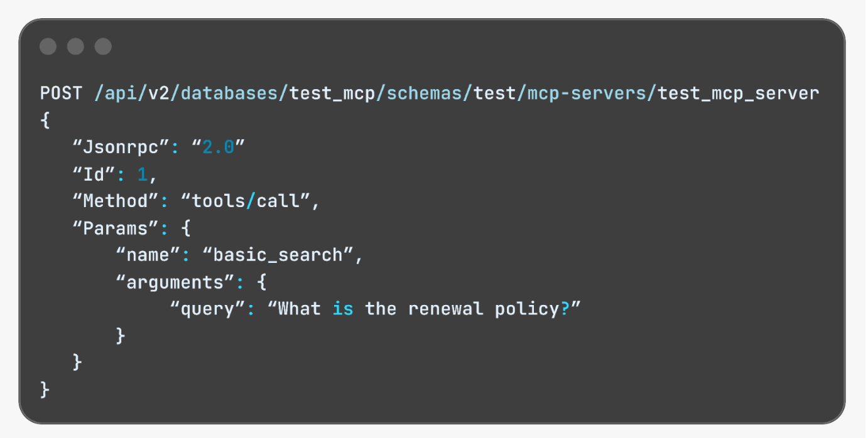Viewport: 868px width, 438px height.
Task: Click the "query" key
Action: 207,309
